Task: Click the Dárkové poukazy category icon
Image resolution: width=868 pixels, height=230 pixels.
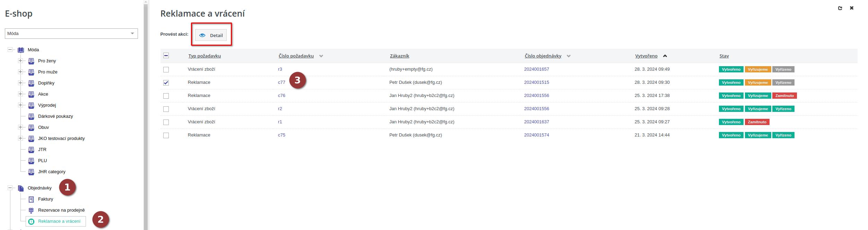Action: coord(31,116)
